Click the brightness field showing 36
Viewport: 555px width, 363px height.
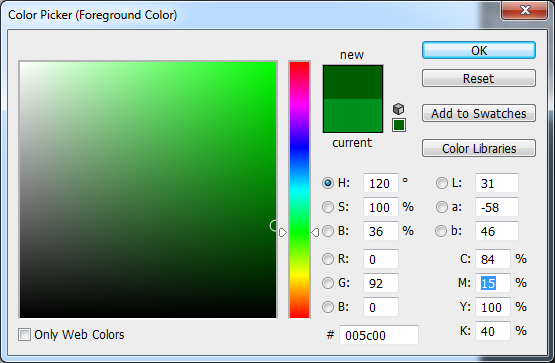click(381, 231)
